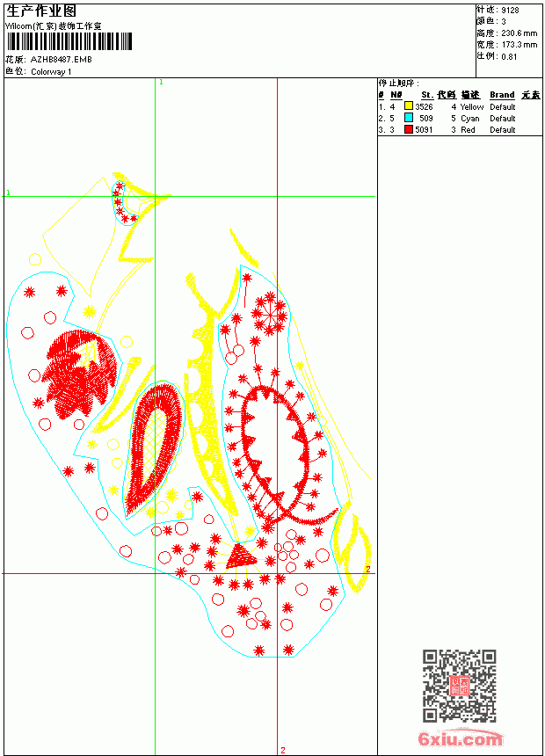Click the barcode under the Wilcom header

coord(69,41)
